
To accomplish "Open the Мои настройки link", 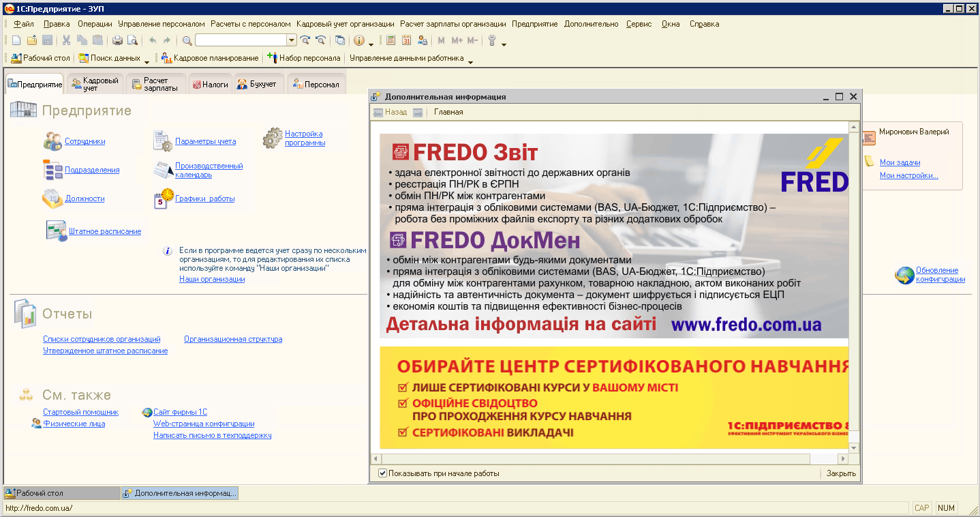I will [908, 175].
